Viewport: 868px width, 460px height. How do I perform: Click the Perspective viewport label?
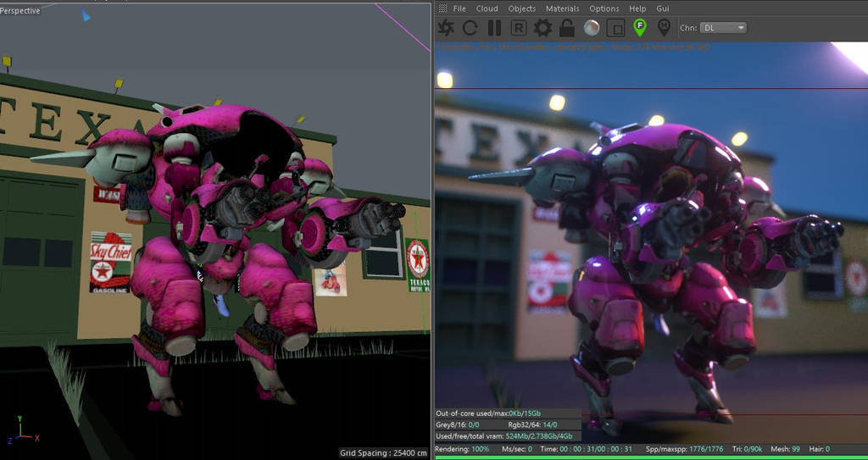[20, 10]
